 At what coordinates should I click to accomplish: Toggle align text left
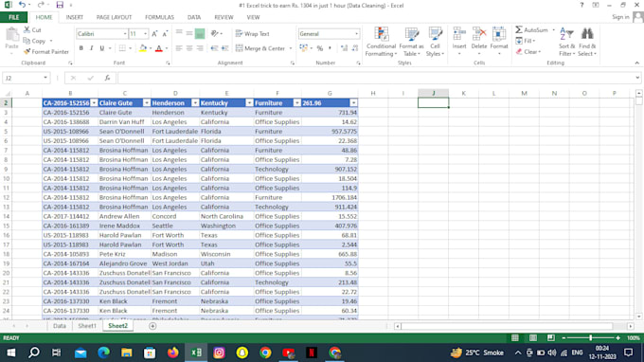coord(179,48)
